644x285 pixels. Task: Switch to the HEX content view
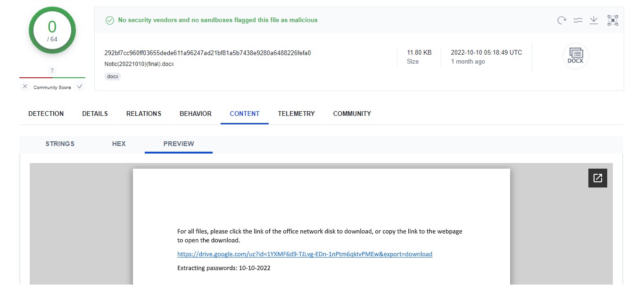[x=119, y=144]
